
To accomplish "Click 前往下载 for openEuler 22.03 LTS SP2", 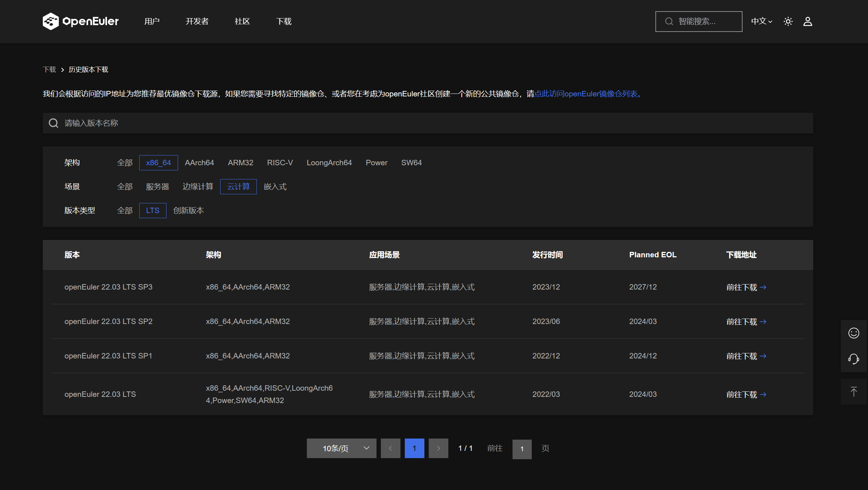I will pos(746,321).
